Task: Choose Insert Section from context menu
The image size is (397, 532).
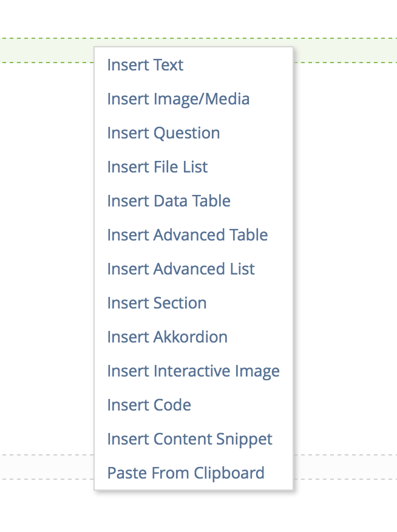Action: coord(157,303)
